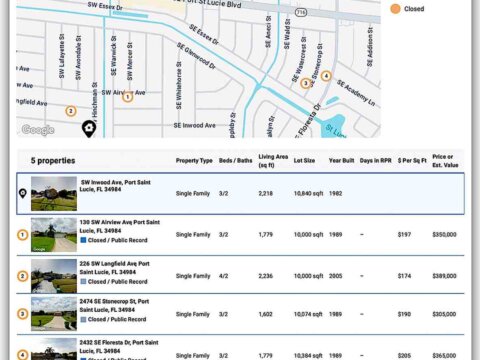Open the 130 SW Airview Ave thumbnail
The width and height of the screenshot is (480, 360).
point(54,235)
